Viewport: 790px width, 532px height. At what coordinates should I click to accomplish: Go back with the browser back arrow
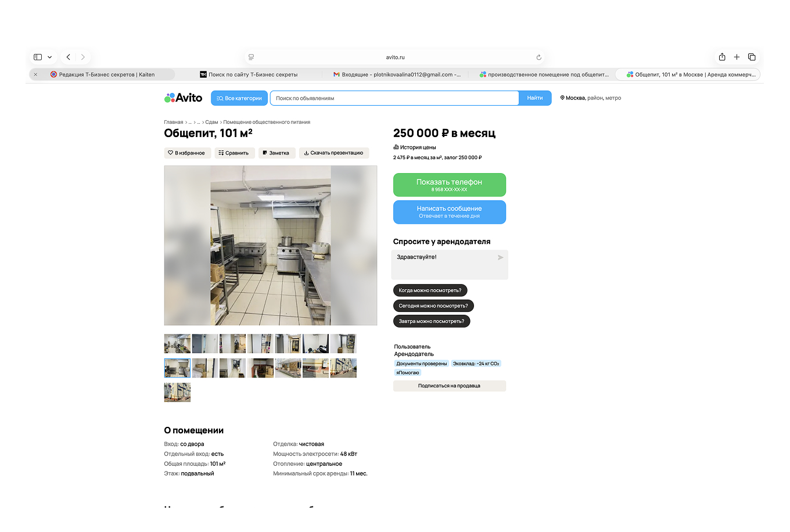(69, 57)
